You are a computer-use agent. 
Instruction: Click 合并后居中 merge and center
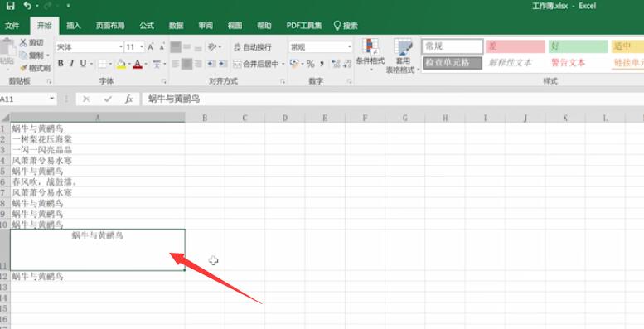click(x=256, y=64)
